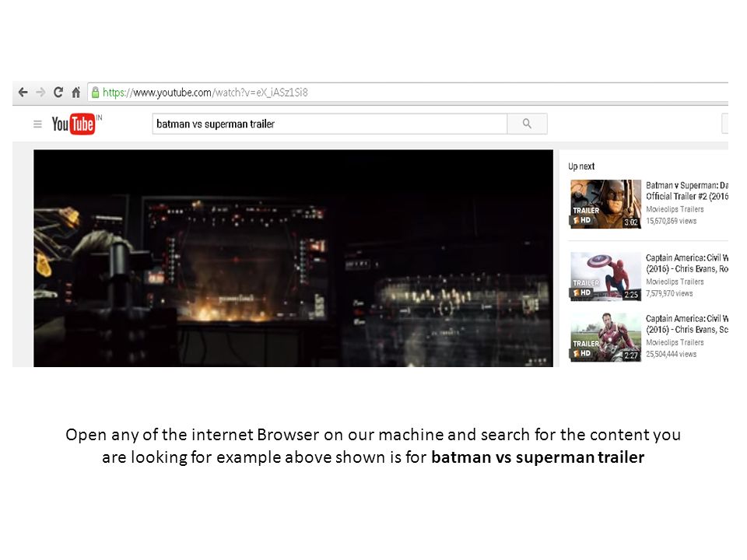Open Iron Man thumbnail with 2:27 duration

point(605,337)
